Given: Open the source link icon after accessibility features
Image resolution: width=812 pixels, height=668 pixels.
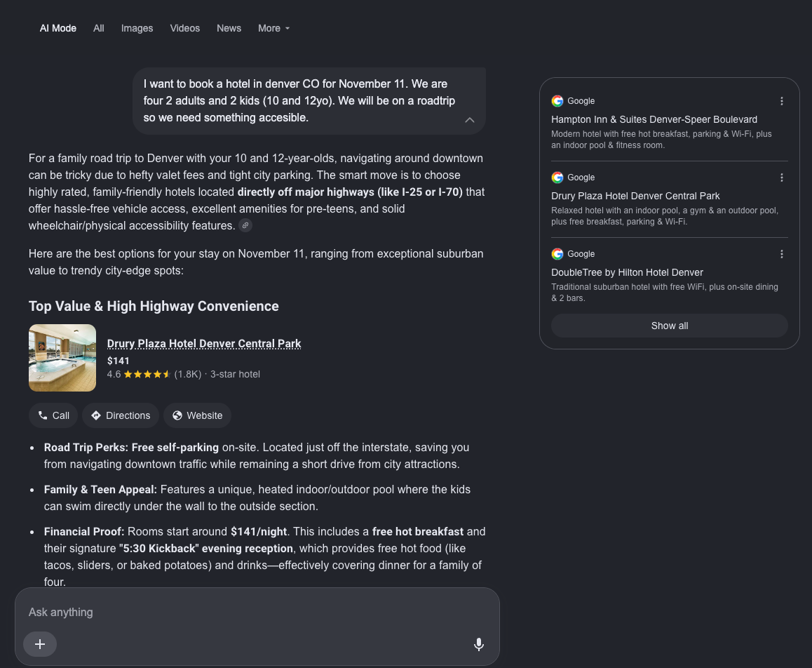Looking at the screenshot, I should tap(245, 225).
